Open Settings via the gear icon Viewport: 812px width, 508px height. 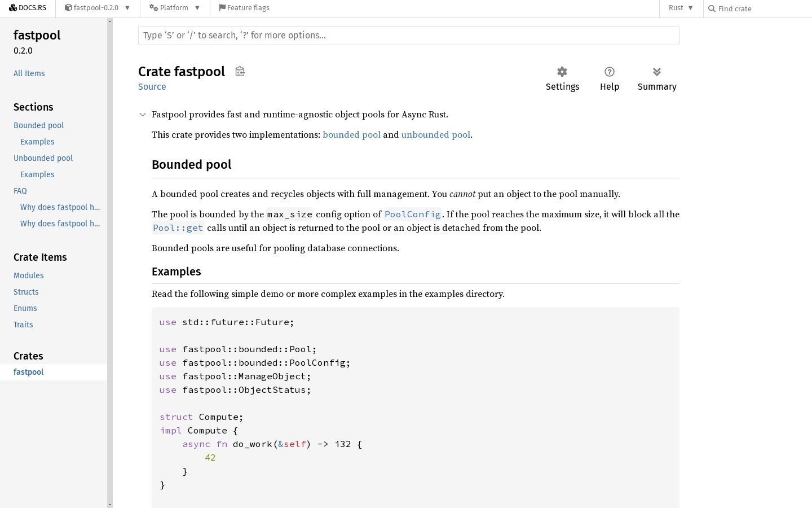click(562, 78)
